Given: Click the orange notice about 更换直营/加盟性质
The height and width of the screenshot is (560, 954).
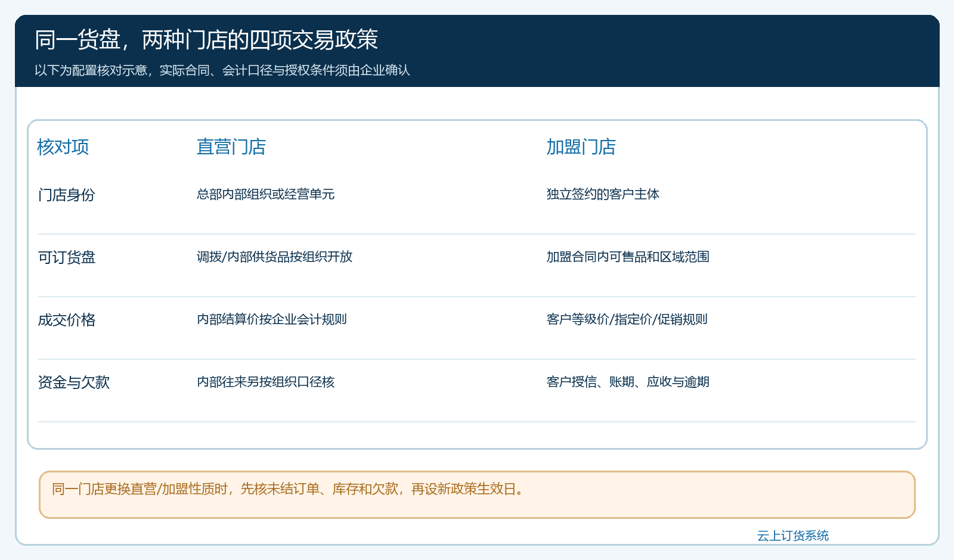Looking at the screenshot, I should [477, 494].
